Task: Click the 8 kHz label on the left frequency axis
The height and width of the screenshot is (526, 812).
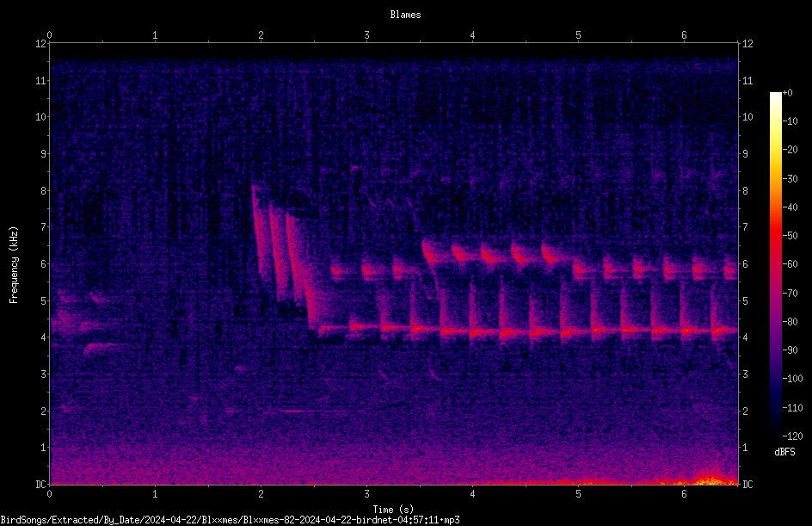Action: point(42,191)
